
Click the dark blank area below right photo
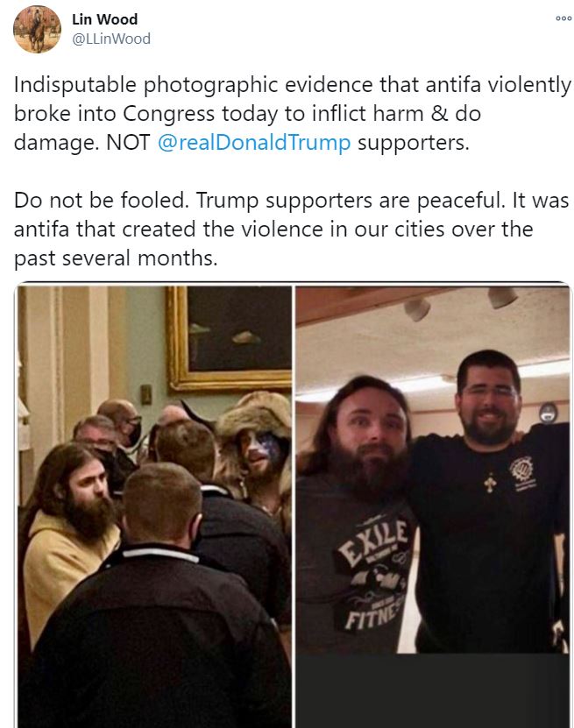432,690
